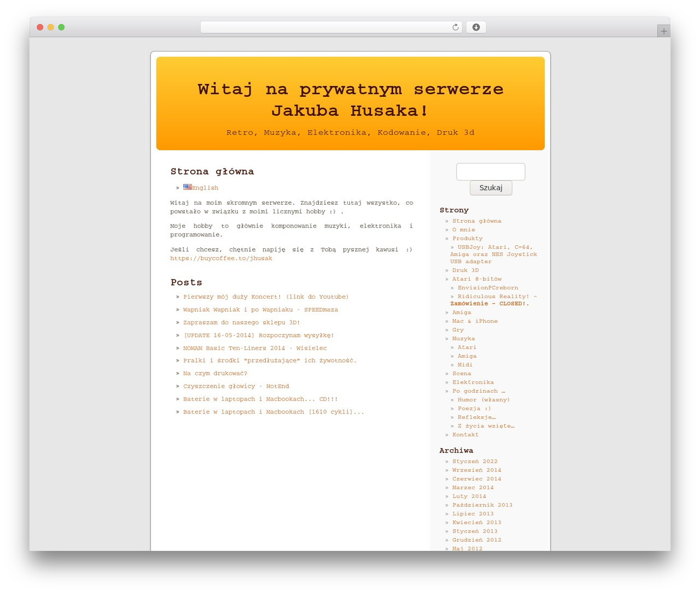The width and height of the screenshot is (700, 593).
Task: Click the sidebar search text field
Action: click(x=491, y=172)
